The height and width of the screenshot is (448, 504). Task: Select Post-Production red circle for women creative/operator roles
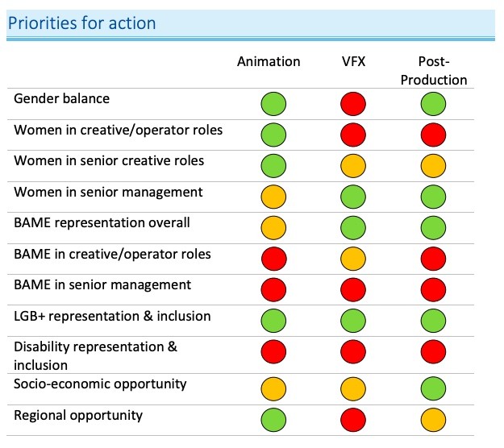tap(433, 135)
